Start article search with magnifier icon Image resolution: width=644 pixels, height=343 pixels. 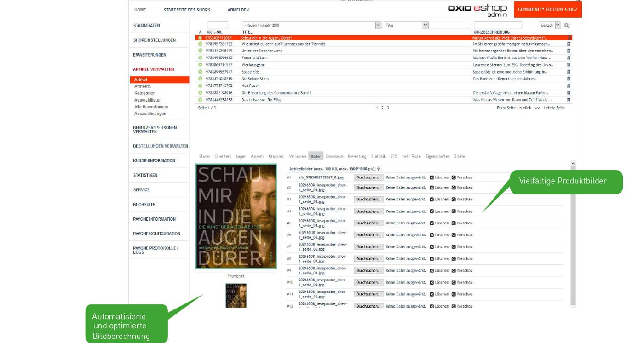567,25
